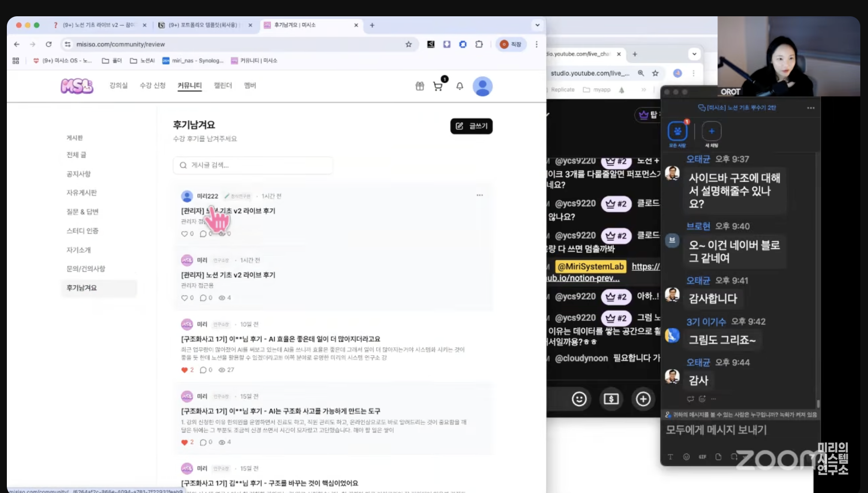The image size is (868, 493).
Task: Open the three-dot menu on first post
Action: pyautogui.click(x=479, y=195)
